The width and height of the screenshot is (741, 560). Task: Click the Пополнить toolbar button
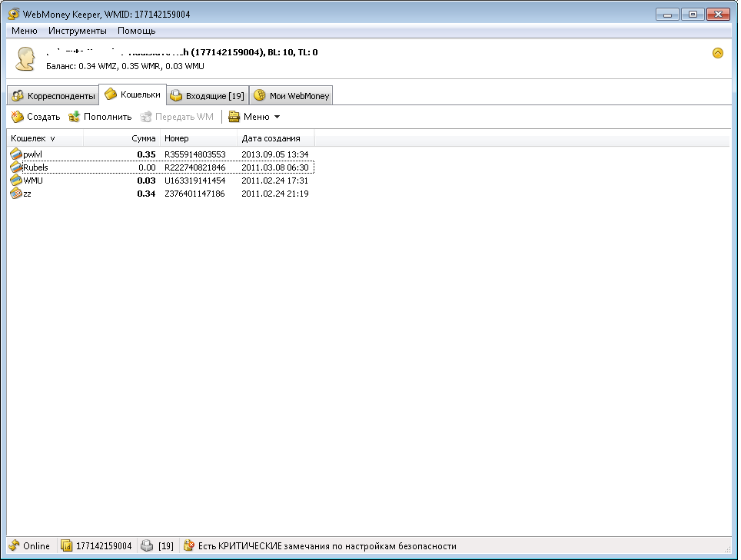(x=100, y=117)
